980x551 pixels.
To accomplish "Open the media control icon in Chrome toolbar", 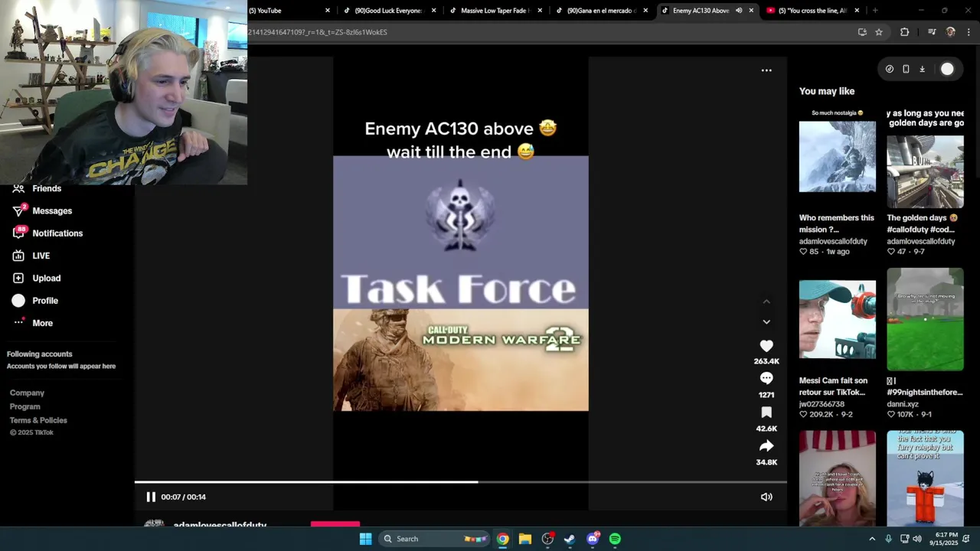I will click(x=932, y=32).
